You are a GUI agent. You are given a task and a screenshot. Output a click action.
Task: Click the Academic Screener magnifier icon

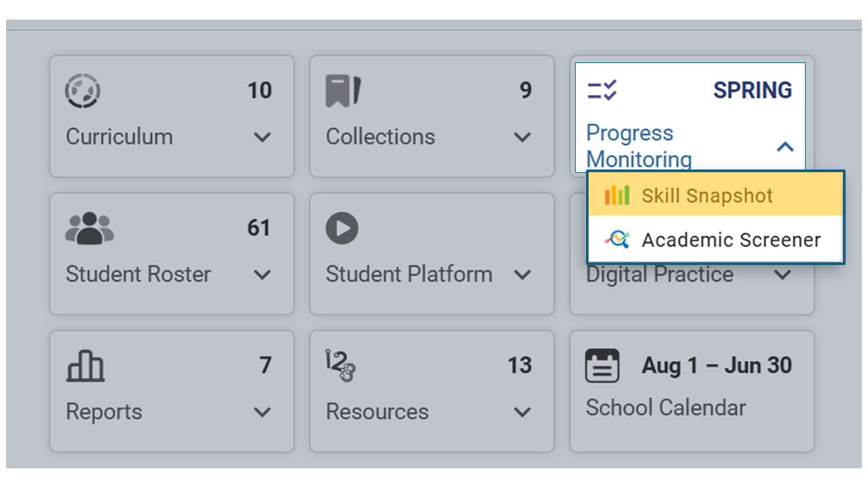[617, 239]
